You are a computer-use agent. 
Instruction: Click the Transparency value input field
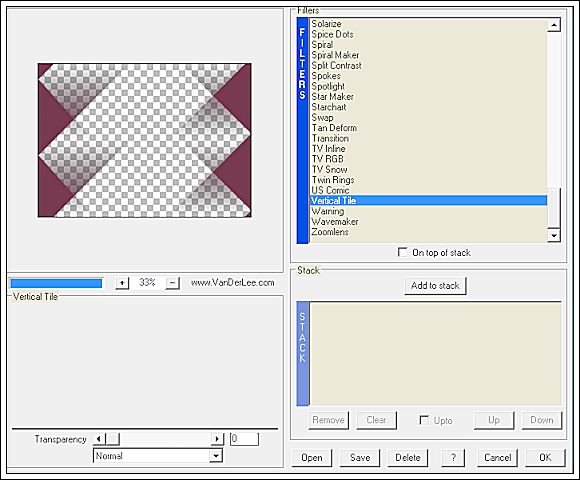pos(244,439)
